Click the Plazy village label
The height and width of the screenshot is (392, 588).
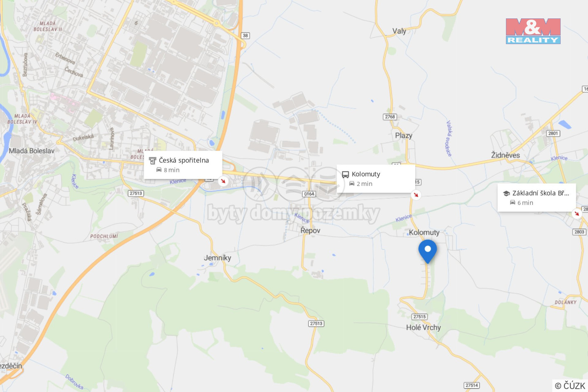tap(403, 136)
